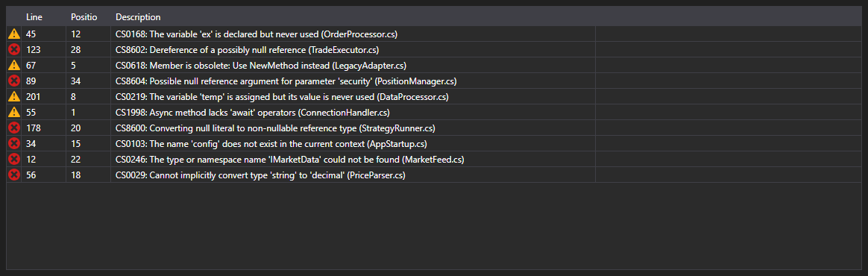Image resolution: width=868 pixels, height=276 pixels.
Task: Select the PositionManager.cs null argument description
Action: [x=286, y=81]
